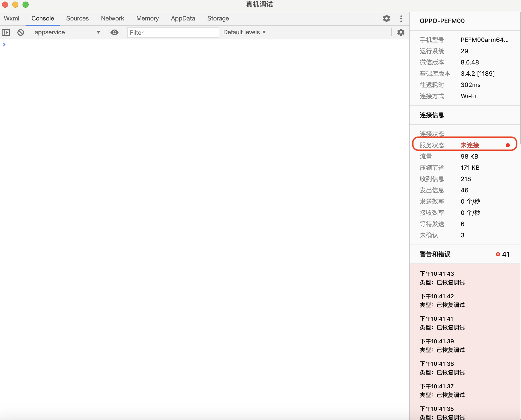Toggle the console sidebar panel icon
This screenshot has width=521, height=420.
(6, 32)
